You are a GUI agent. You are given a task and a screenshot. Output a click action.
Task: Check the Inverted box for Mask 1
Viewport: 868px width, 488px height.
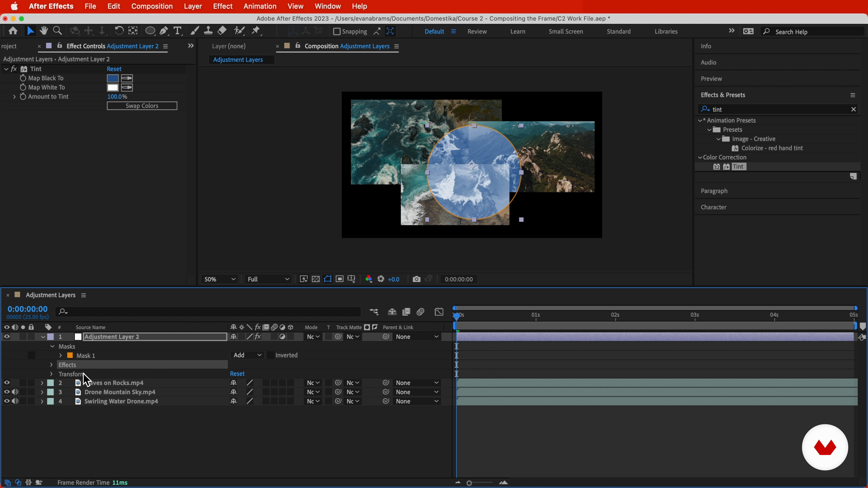tap(271, 355)
